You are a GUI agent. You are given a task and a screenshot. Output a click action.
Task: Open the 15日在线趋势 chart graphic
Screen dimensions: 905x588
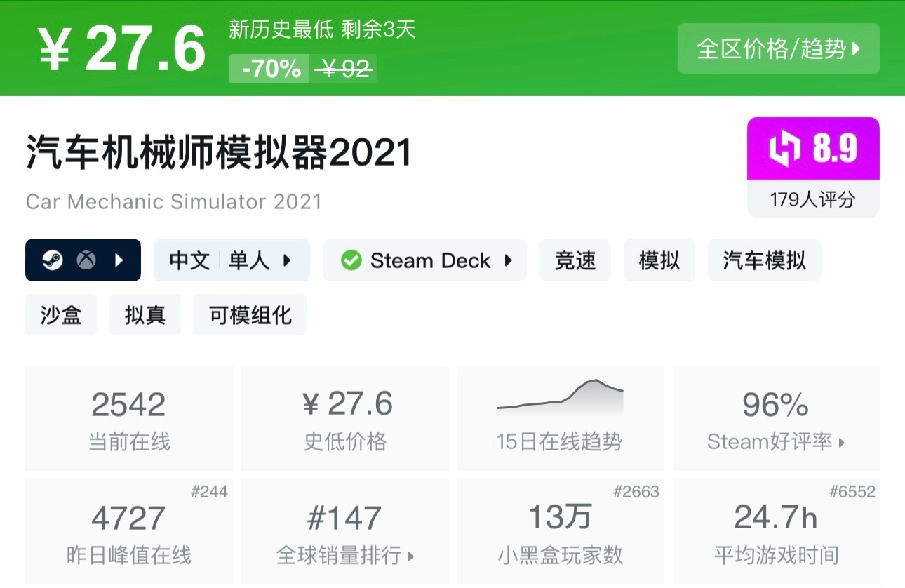coord(559,400)
